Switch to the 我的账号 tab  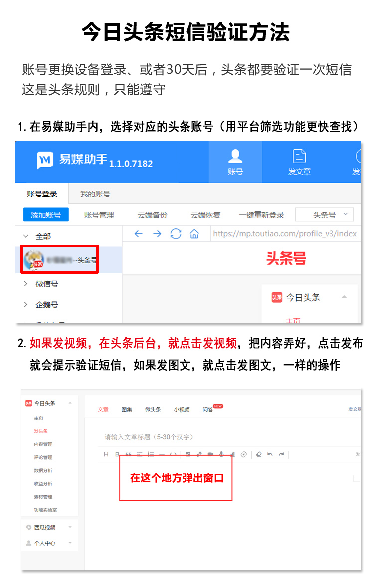click(95, 194)
